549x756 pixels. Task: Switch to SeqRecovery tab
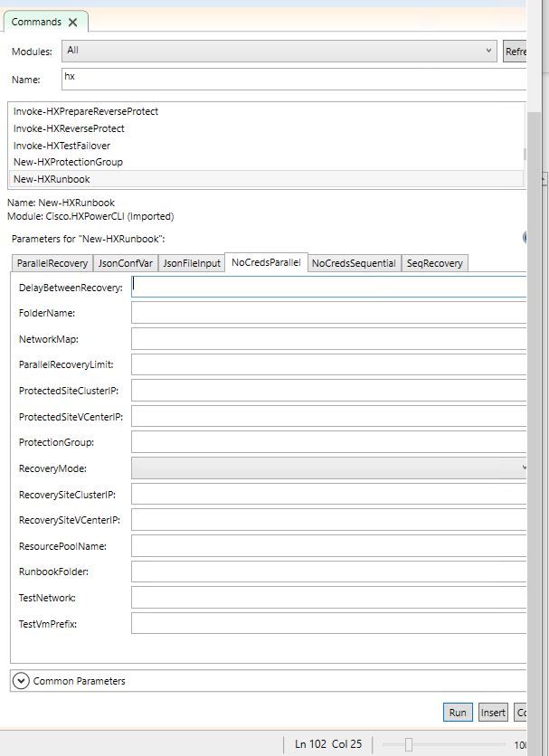pos(435,263)
